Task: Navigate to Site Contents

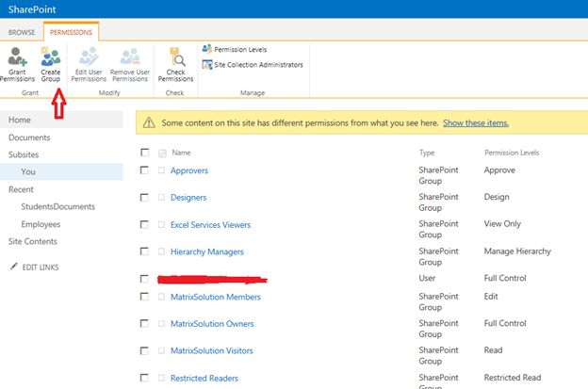Action: tap(33, 242)
